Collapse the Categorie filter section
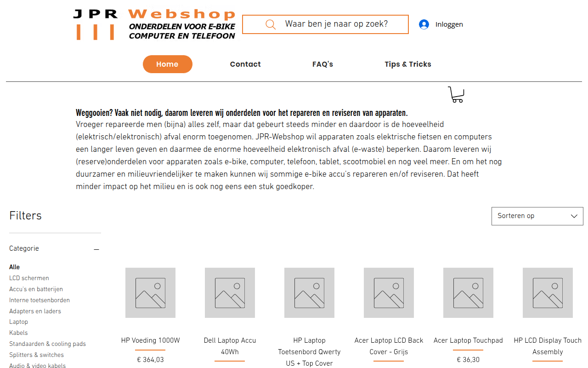 (96, 249)
